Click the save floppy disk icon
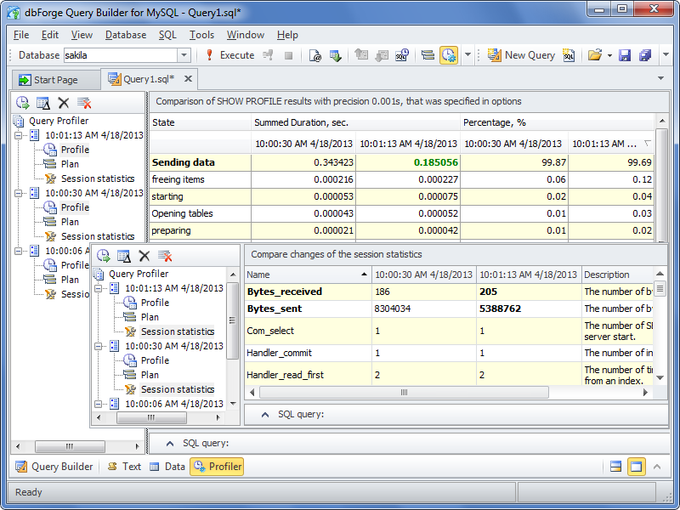This screenshot has width=680, height=510. (x=624, y=55)
